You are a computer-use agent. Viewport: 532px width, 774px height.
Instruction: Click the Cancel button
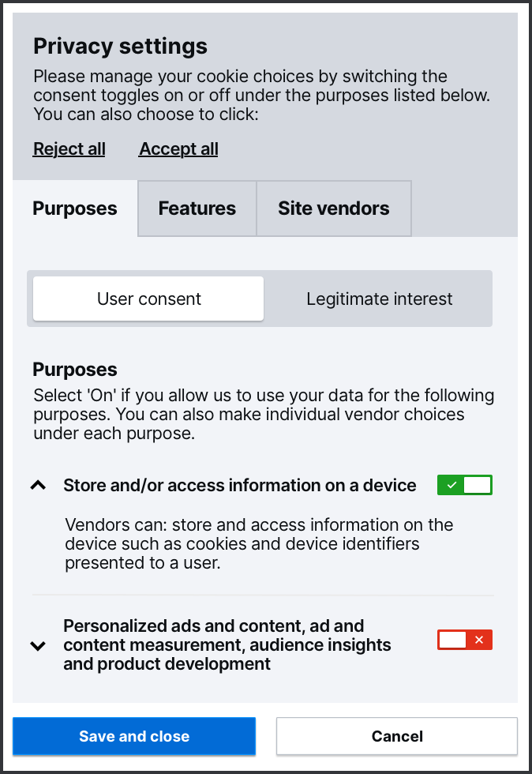397,736
